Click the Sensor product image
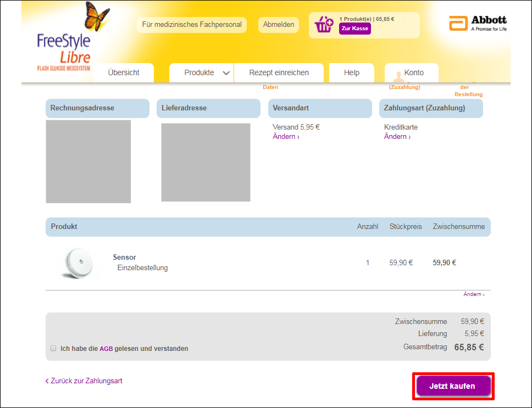The image size is (532, 408). coord(79,263)
